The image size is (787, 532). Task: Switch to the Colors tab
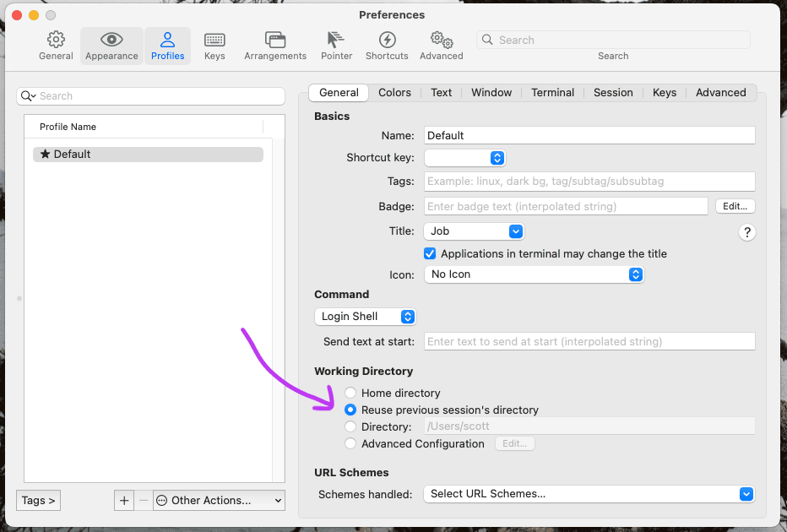pyautogui.click(x=394, y=93)
